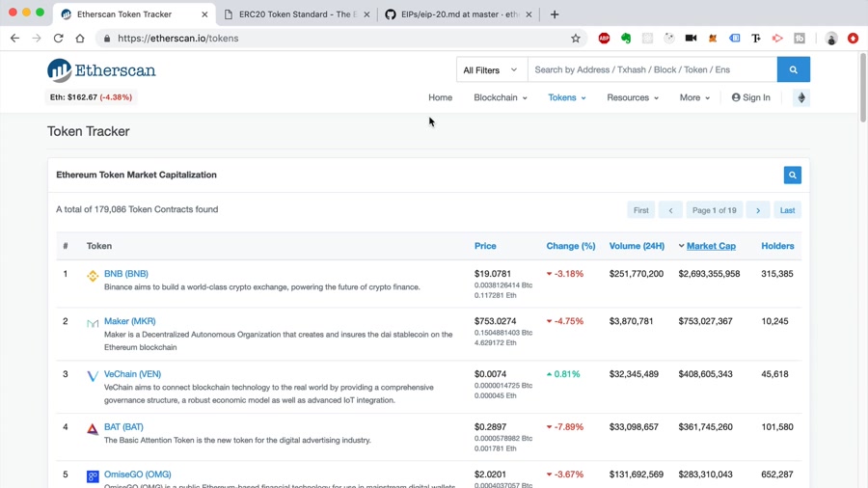Switch to the ERC20 Token Standard tab
The width and height of the screenshot is (868, 488).
pyautogui.click(x=297, y=14)
